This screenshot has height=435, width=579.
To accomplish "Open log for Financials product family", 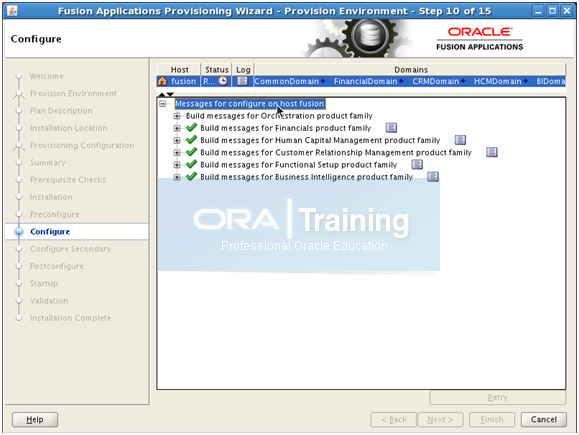I will [x=391, y=128].
